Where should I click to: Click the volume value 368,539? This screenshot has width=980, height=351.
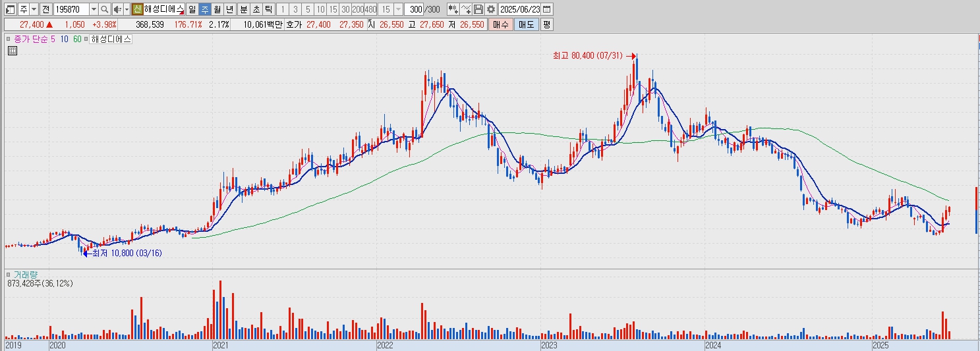point(150,24)
